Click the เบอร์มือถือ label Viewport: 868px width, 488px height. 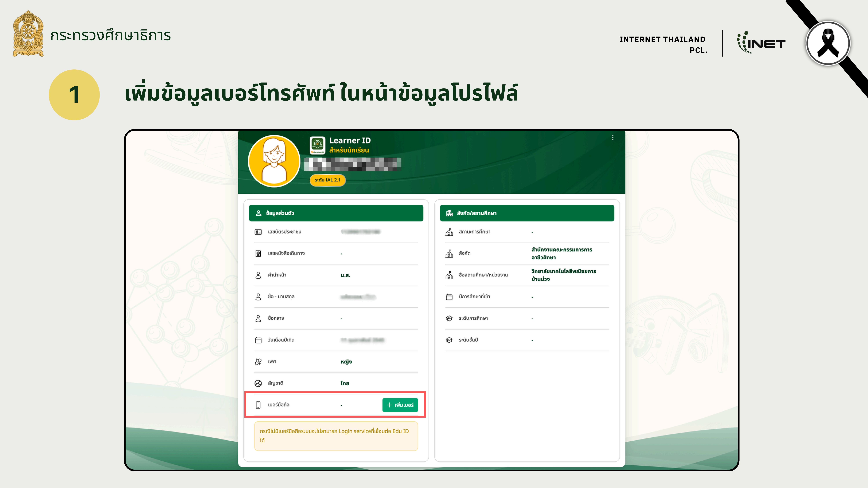point(279,405)
